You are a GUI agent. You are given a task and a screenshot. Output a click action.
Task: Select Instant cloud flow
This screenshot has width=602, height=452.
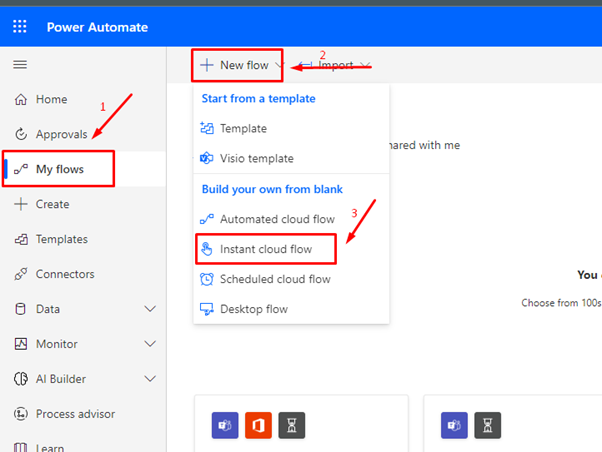click(x=266, y=249)
